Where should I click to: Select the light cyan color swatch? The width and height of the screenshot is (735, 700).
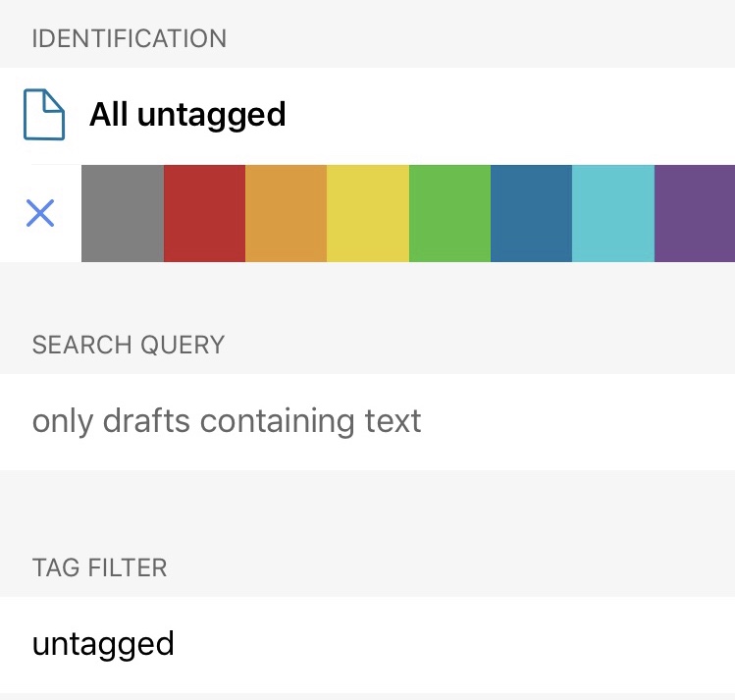point(612,213)
